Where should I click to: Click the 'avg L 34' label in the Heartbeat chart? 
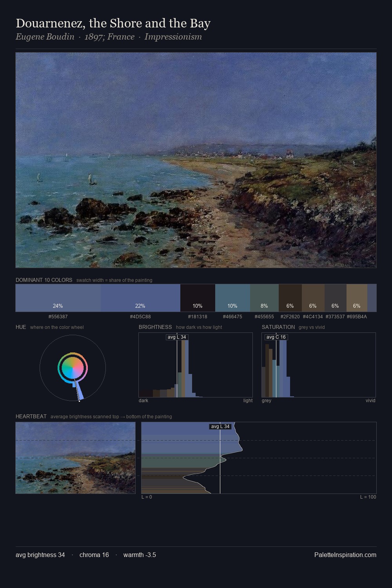[x=220, y=426]
